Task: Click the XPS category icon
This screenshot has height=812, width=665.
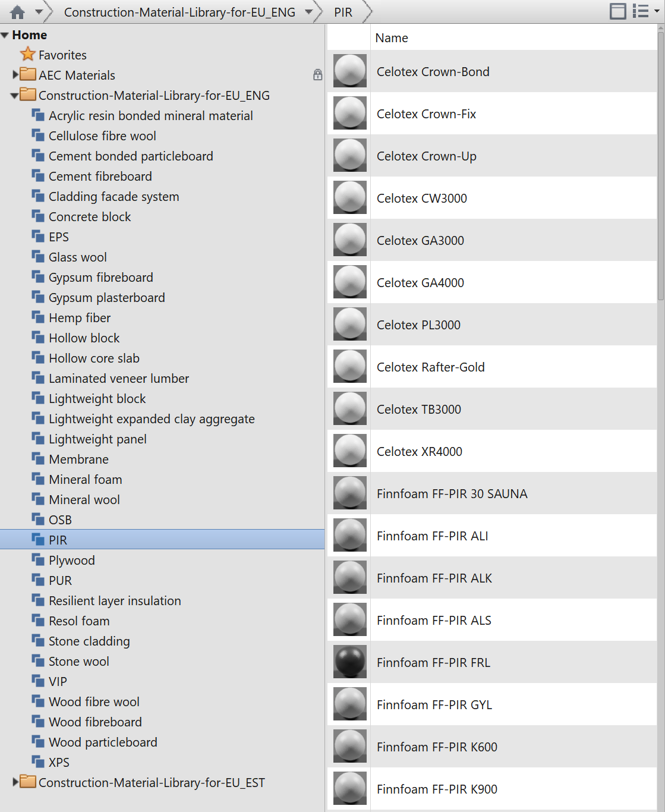Action: click(38, 762)
